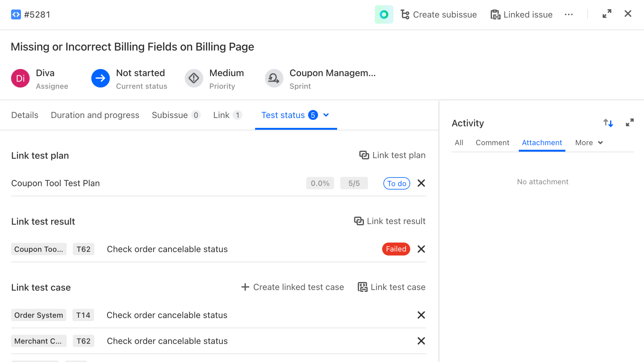Open the To do status selector
This screenshot has width=644, height=362.
396,183
